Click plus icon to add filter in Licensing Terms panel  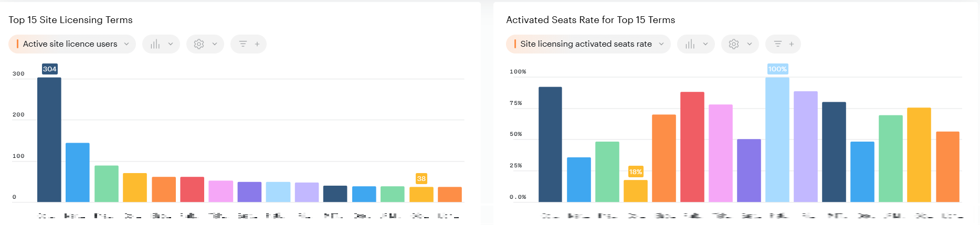[257, 44]
